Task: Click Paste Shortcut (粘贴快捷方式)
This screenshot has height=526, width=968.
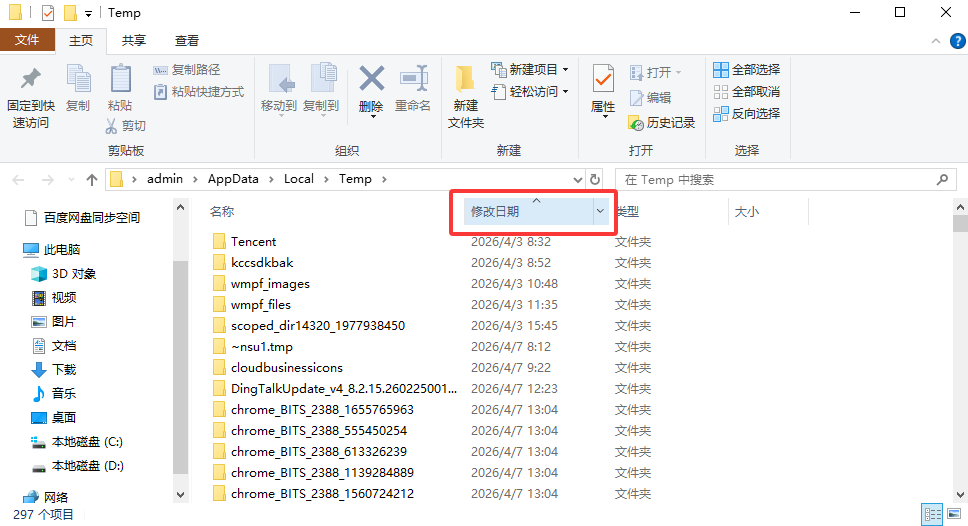Action: (x=199, y=92)
